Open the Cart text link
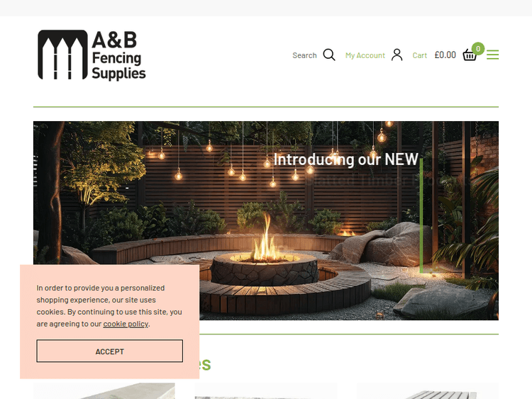532x399 pixels. point(420,55)
